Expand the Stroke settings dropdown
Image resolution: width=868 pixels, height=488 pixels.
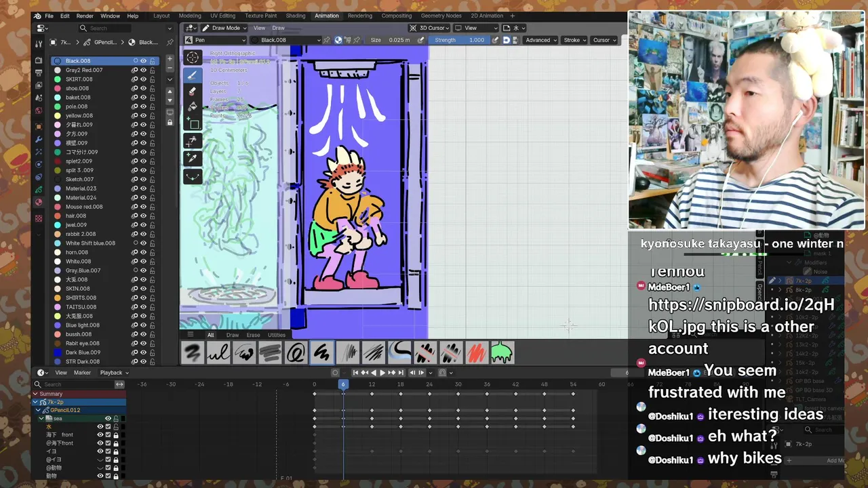point(574,40)
